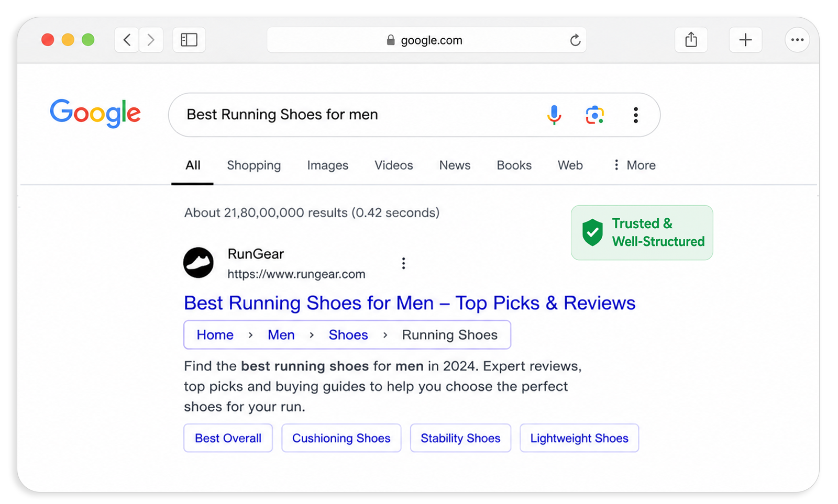Viewport: 838px width, 504px height.
Task: Click the padlock icon beside google.com
Action: point(391,40)
